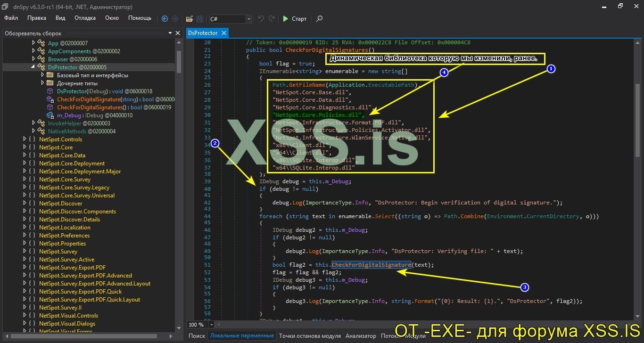Click the CheckForDigitalSignatures() method icon

(x=50, y=107)
